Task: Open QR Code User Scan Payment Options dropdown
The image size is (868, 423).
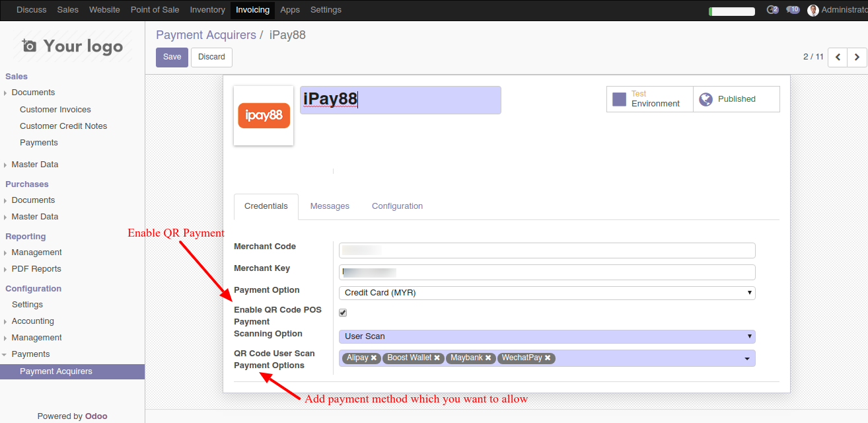Action: click(x=747, y=358)
